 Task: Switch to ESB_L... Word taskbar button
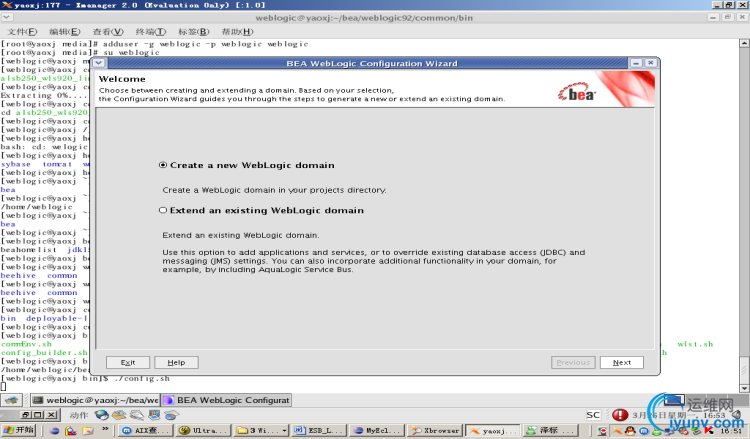(x=319, y=430)
